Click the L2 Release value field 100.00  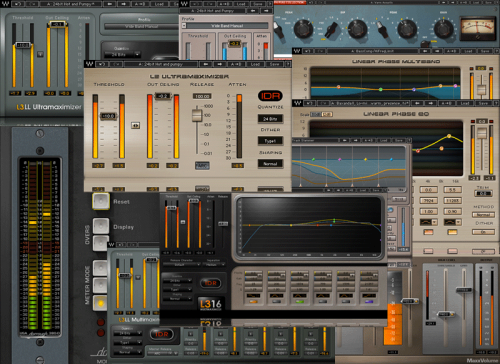coord(202,96)
